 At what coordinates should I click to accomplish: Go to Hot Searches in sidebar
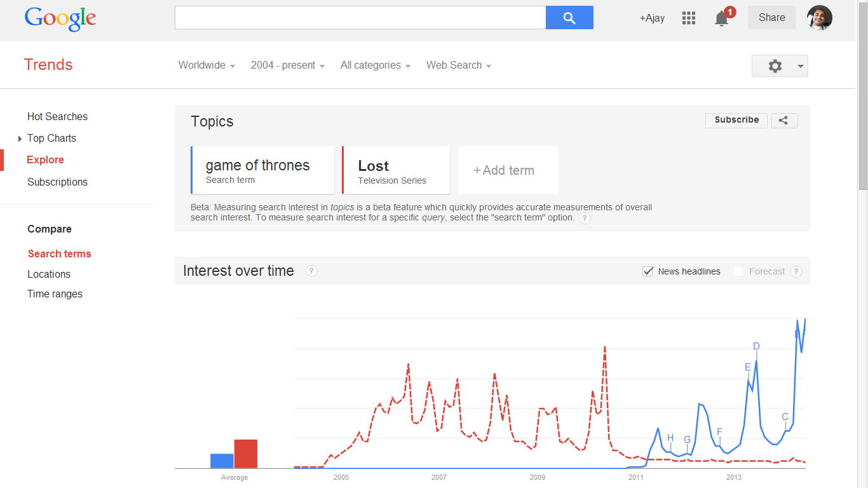[x=57, y=117]
